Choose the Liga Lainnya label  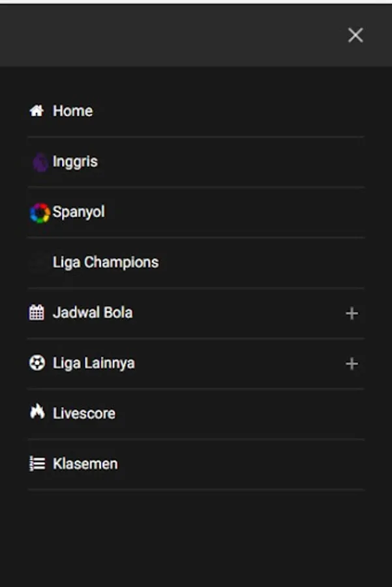[x=94, y=363]
